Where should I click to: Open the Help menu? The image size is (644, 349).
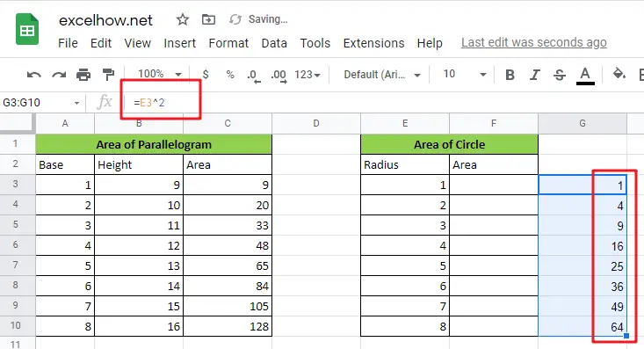(430, 43)
